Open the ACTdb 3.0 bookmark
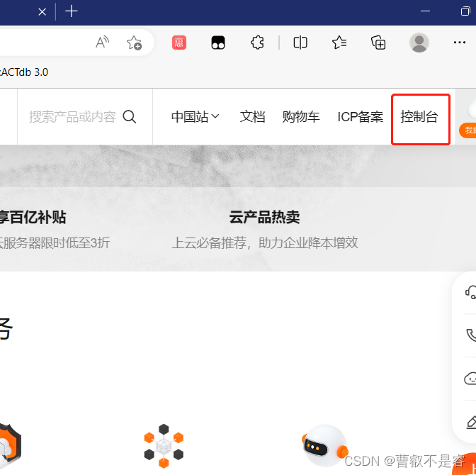 (x=24, y=72)
